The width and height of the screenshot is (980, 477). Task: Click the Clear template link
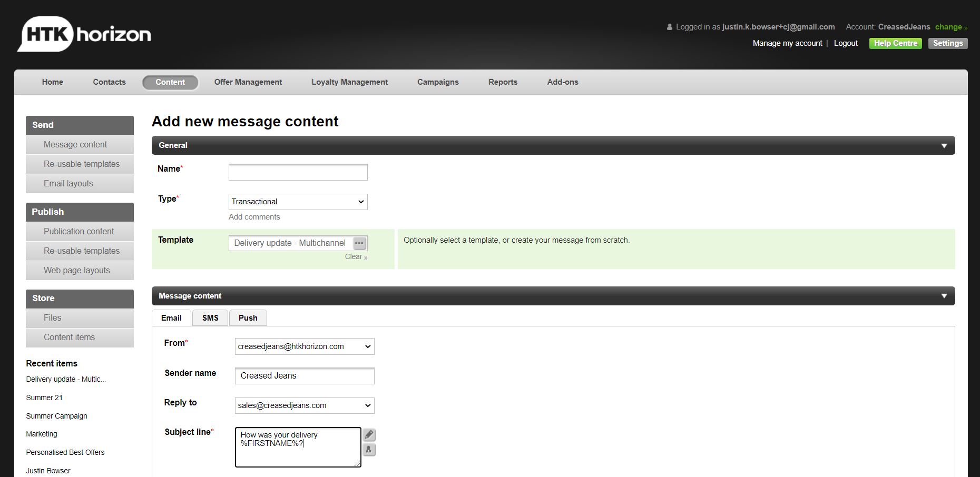pos(356,257)
